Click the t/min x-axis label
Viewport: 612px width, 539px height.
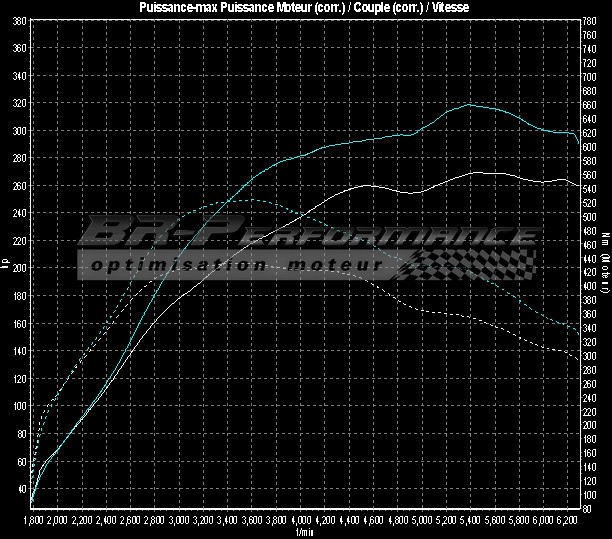pos(305,532)
